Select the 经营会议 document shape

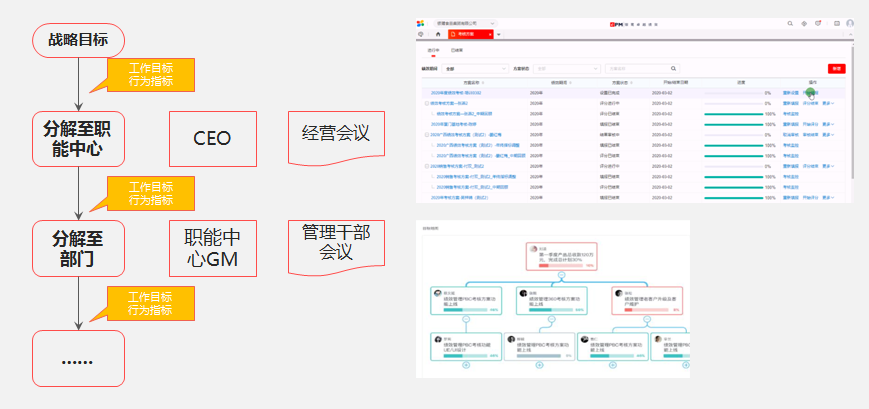click(x=336, y=137)
